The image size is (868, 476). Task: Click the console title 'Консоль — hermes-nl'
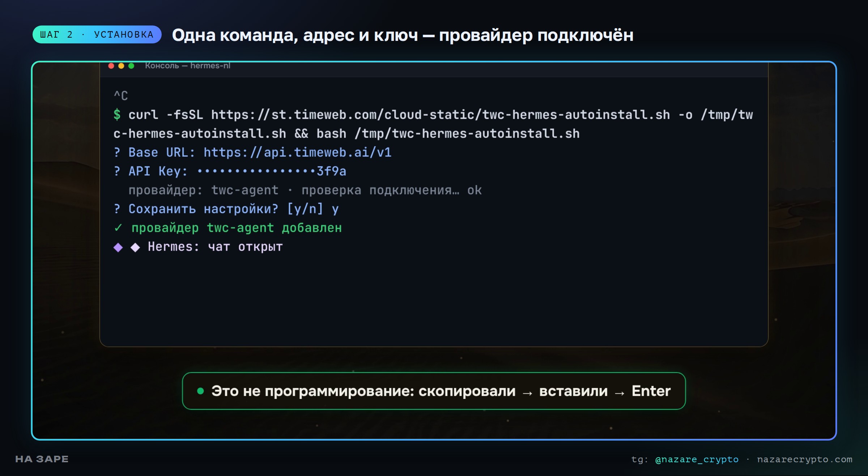(x=187, y=65)
